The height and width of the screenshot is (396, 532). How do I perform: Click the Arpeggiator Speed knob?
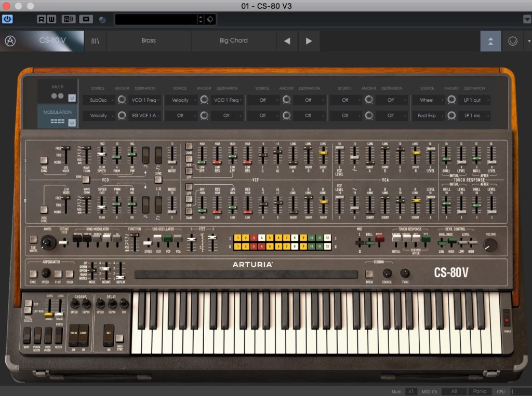click(x=46, y=273)
